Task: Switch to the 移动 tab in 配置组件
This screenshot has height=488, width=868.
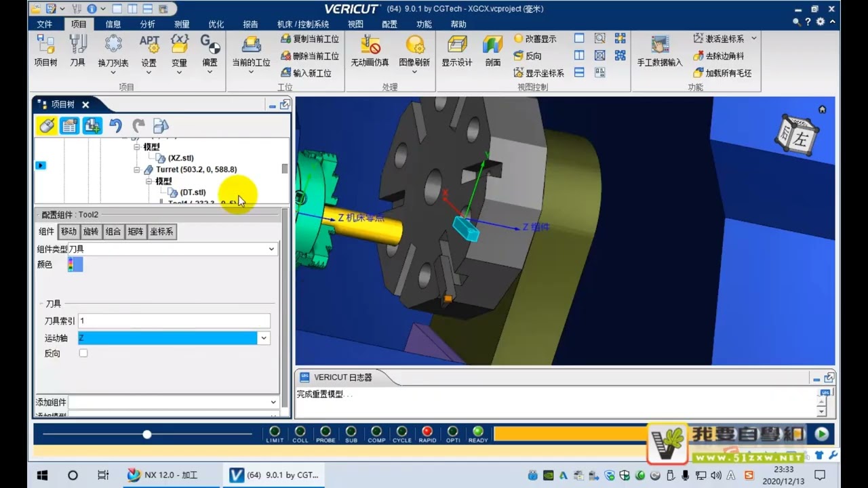Action: (x=69, y=232)
